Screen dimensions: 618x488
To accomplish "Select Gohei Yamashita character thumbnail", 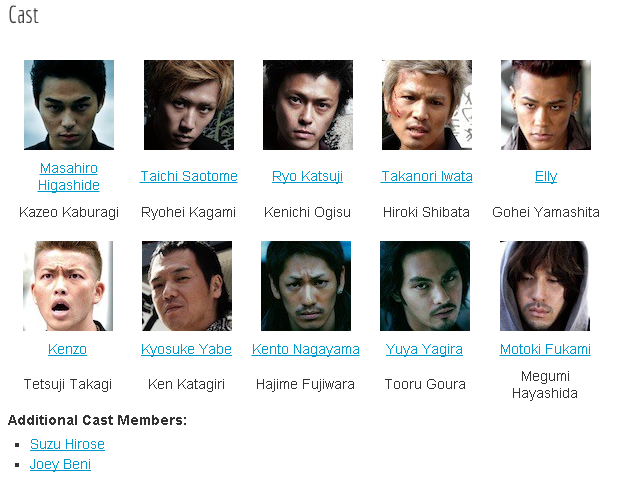I will [546, 105].
